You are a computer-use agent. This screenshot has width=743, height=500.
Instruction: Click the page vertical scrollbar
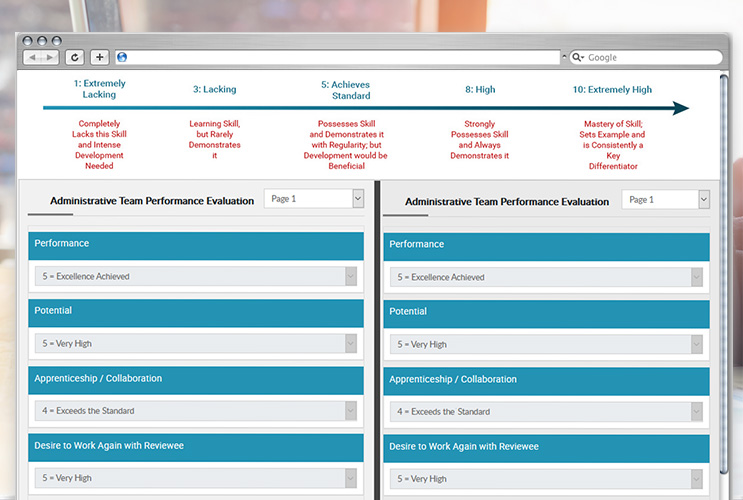[x=724, y=275]
